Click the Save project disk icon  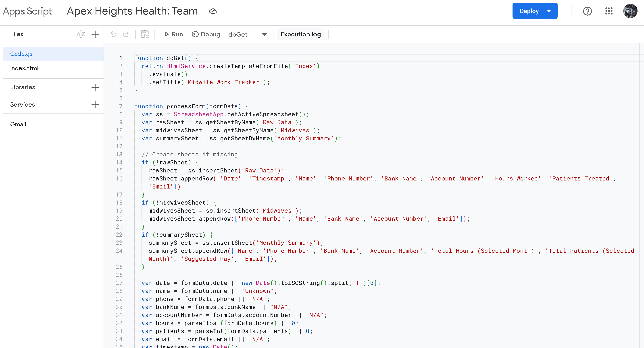[145, 34]
